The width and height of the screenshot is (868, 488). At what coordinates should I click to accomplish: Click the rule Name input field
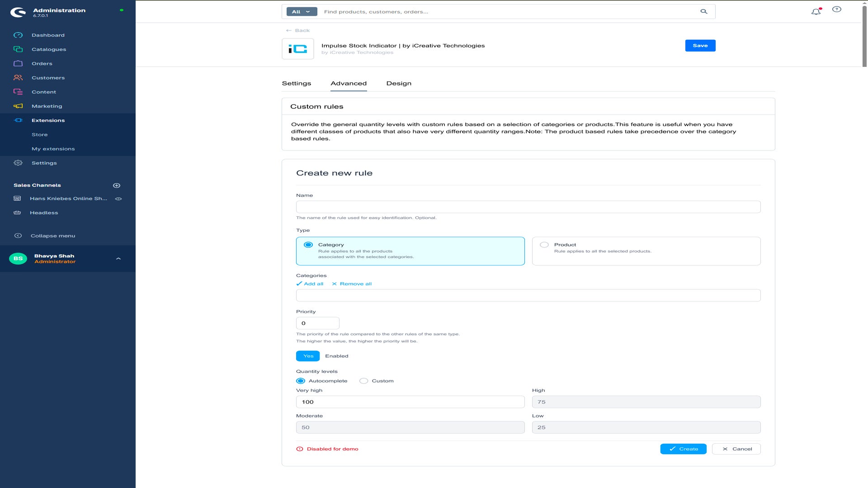[528, 207]
